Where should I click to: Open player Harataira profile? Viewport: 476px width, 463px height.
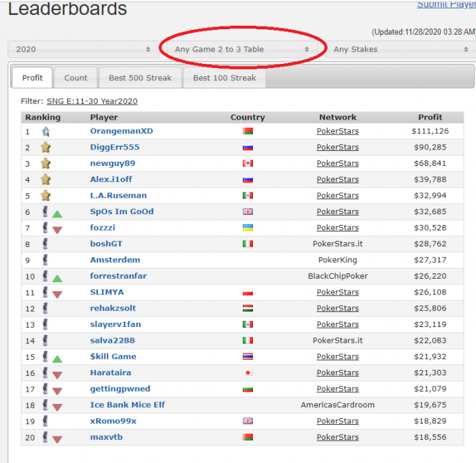110,373
